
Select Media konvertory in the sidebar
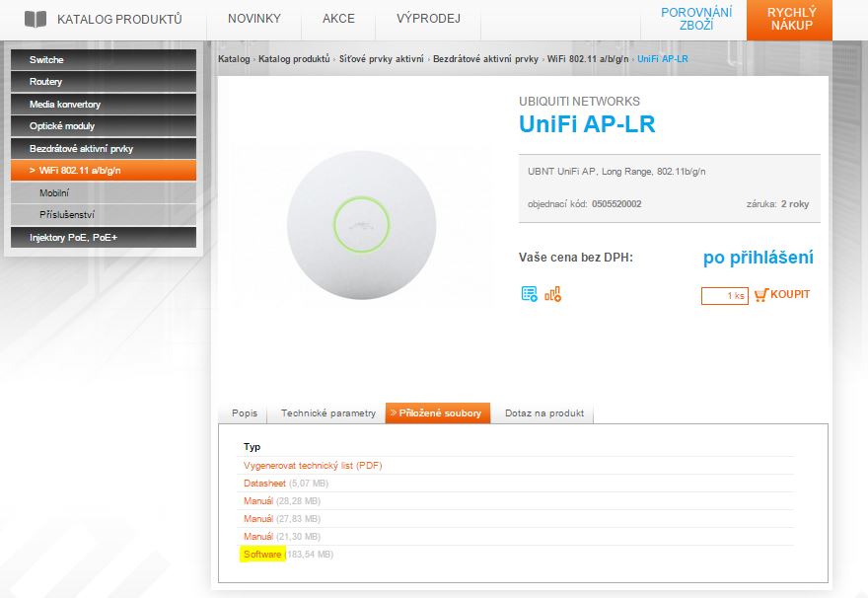click(104, 104)
